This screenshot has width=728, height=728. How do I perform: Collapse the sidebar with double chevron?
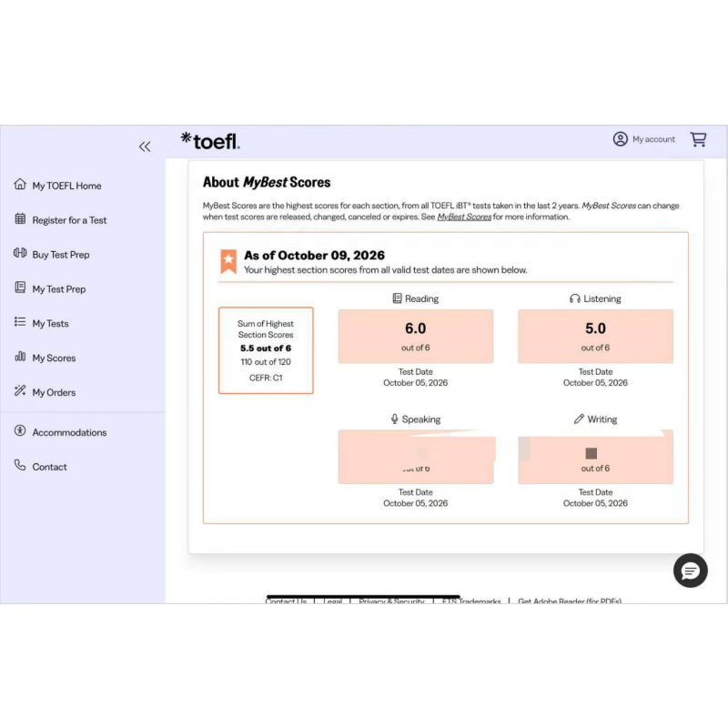[145, 147]
